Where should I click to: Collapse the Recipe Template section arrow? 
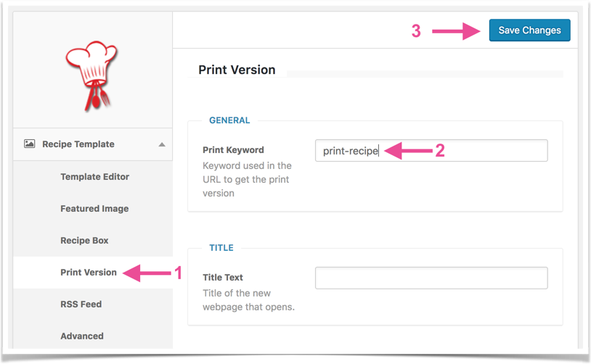[x=162, y=144]
